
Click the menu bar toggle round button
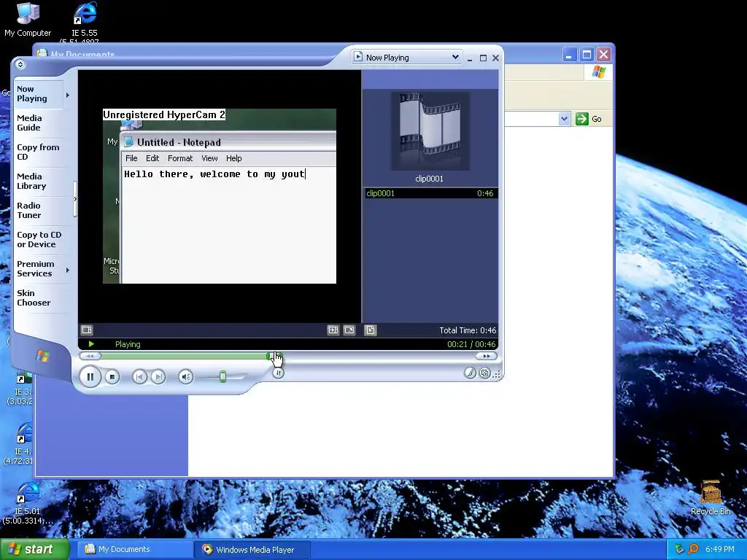pyautogui.click(x=20, y=64)
